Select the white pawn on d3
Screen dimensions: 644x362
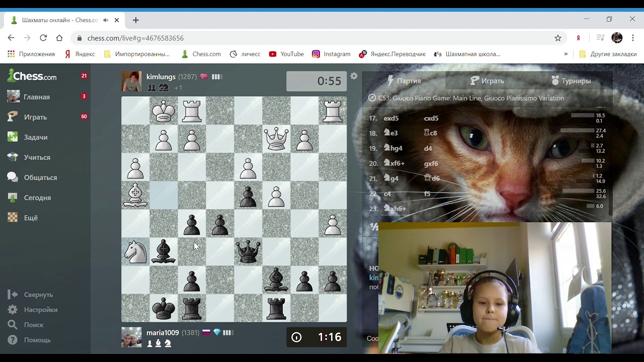(x=248, y=167)
